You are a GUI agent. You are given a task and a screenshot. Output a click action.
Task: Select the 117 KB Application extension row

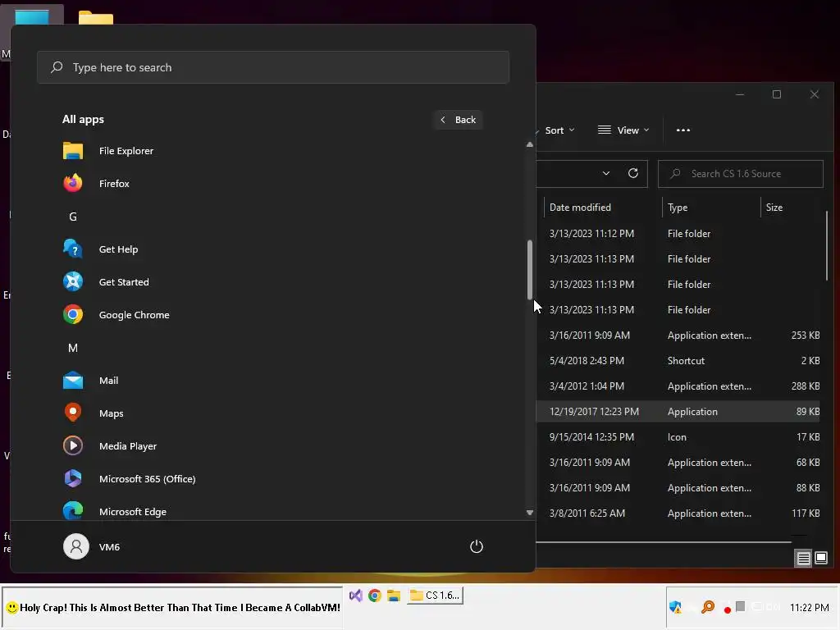click(678, 514)
